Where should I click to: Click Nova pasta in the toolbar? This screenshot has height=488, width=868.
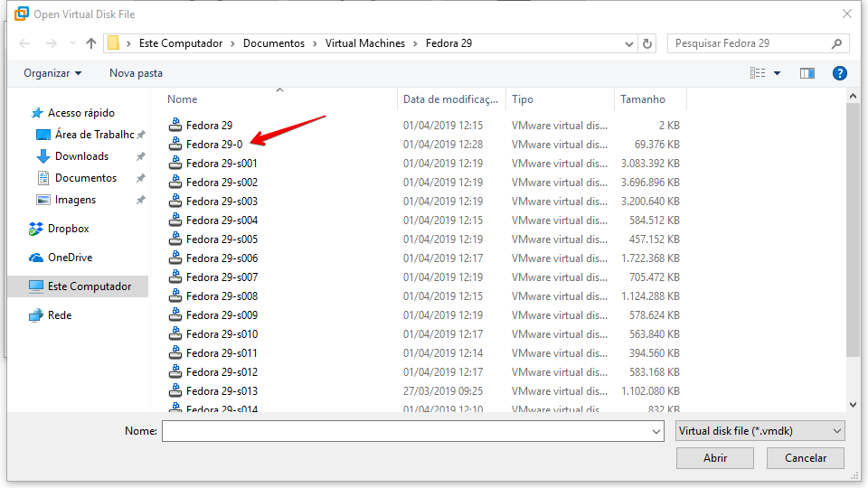(x=136, y=73)
